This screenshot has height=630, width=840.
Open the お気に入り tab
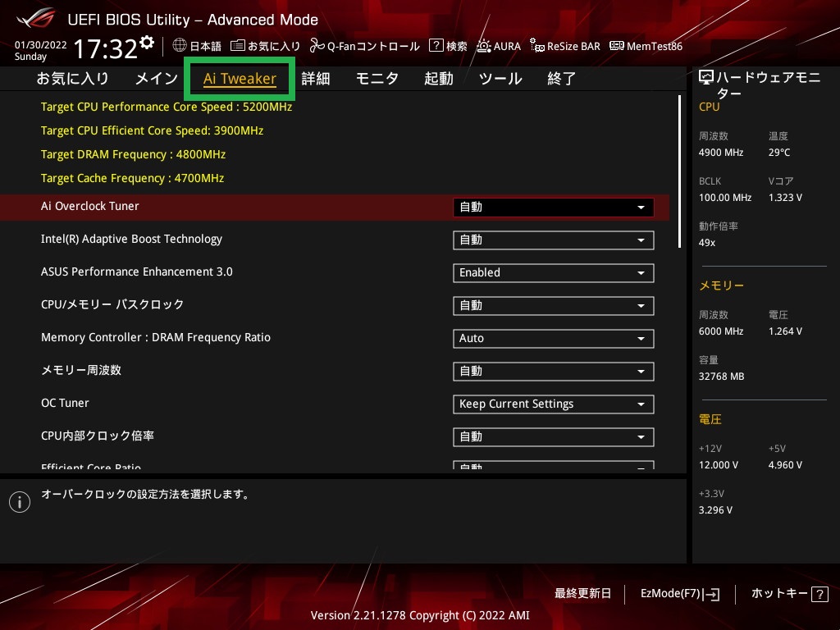tap(73, 79)
